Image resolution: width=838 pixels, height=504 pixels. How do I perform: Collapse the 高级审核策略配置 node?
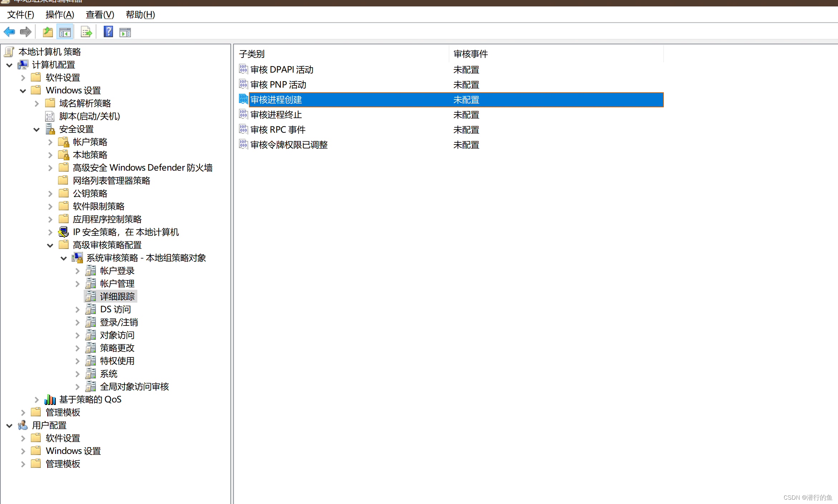pyautogui.click(x=50, y=245)
